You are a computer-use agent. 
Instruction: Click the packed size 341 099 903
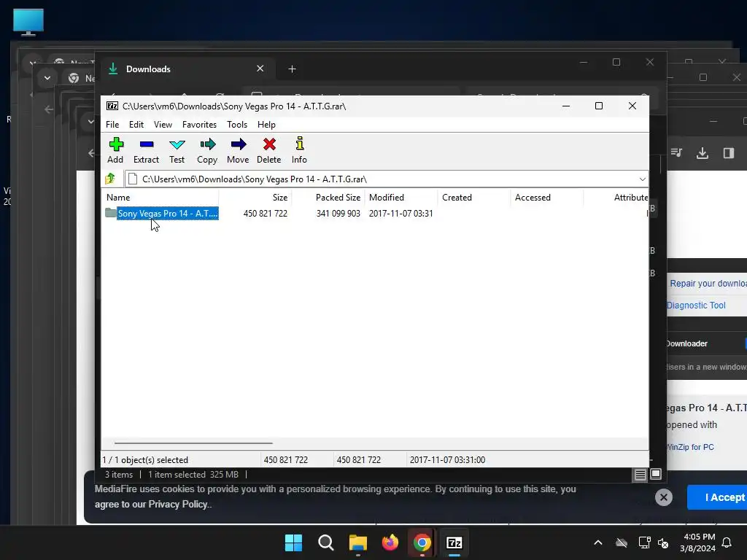click(x=338, y=214)
